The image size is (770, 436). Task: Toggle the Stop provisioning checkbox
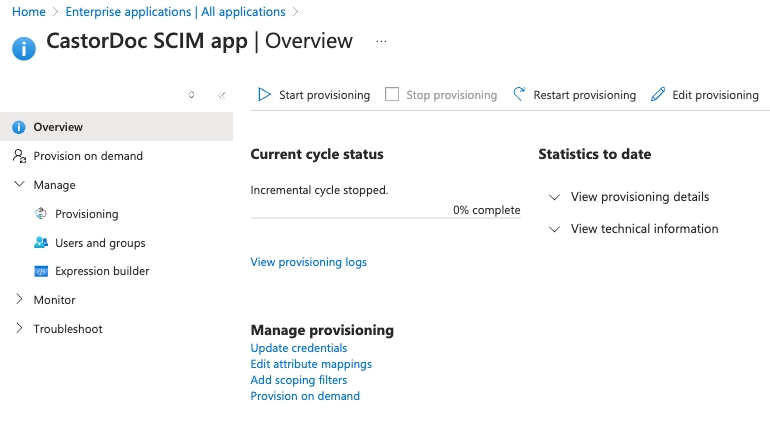(392, 95)
